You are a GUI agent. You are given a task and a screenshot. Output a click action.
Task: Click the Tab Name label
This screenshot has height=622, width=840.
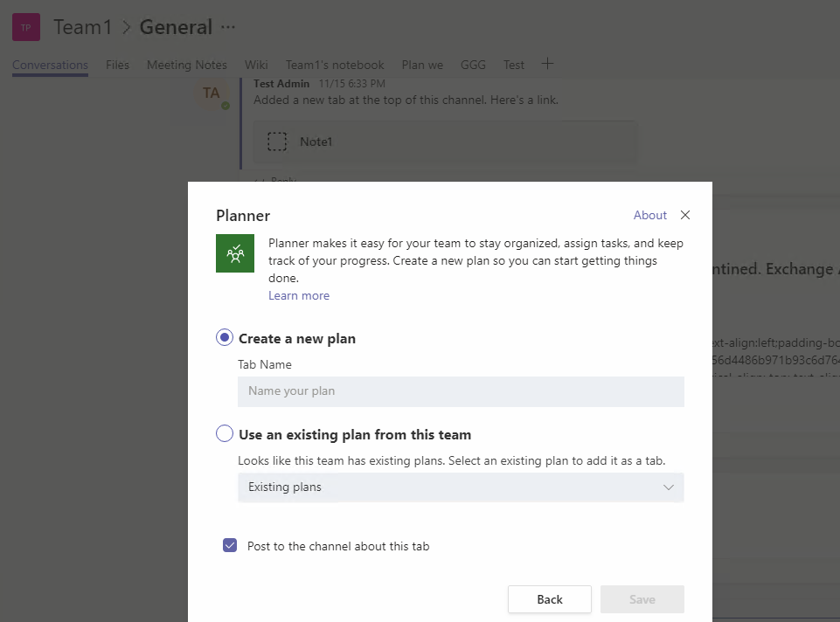pos(265,364)
